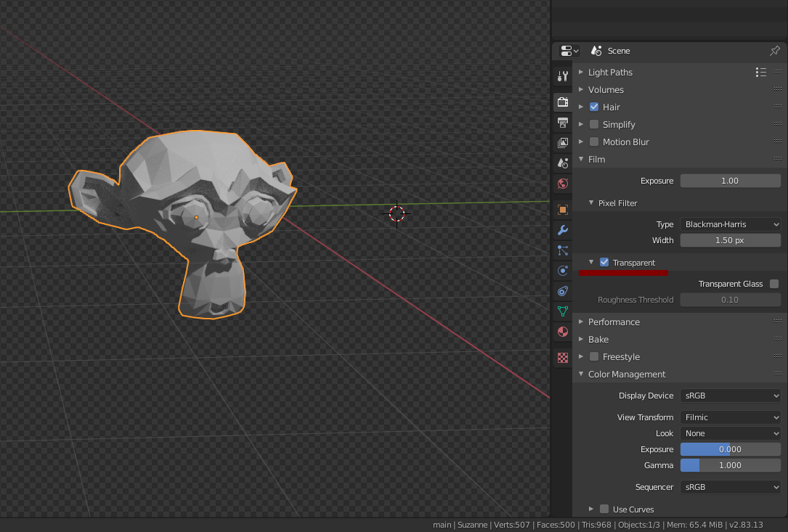This screenshot has width=788, height=532.
Task: Click Color Management Exposure 0.000 slider
Action: 730,449
